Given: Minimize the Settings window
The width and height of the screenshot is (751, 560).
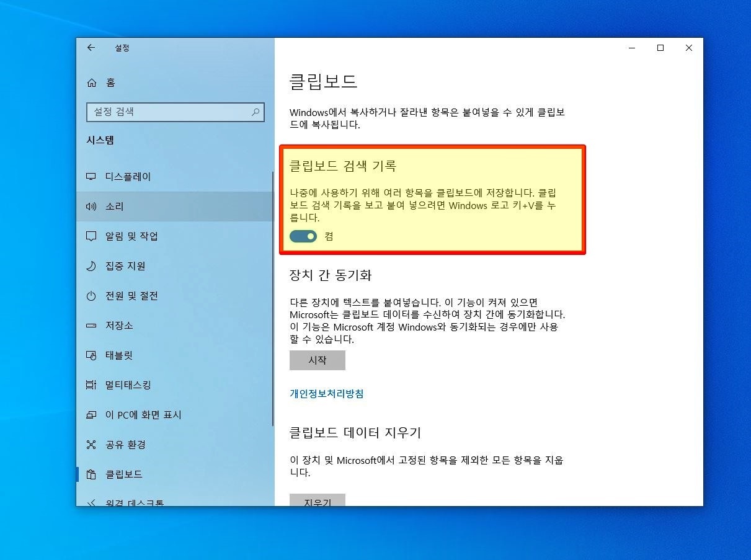Looking at the screenshot, I should click(632, 48).
